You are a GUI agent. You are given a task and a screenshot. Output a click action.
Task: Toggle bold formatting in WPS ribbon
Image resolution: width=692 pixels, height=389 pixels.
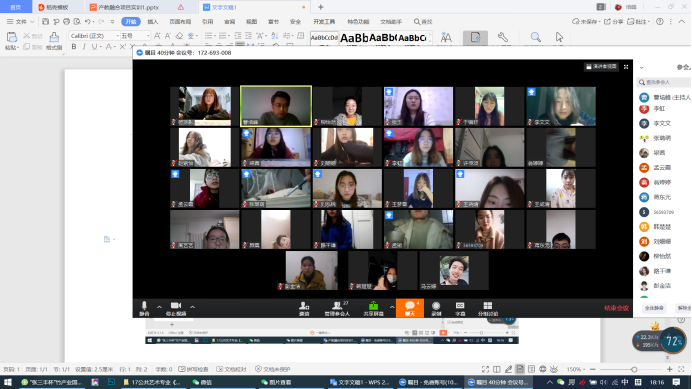[x=74, y=47]
